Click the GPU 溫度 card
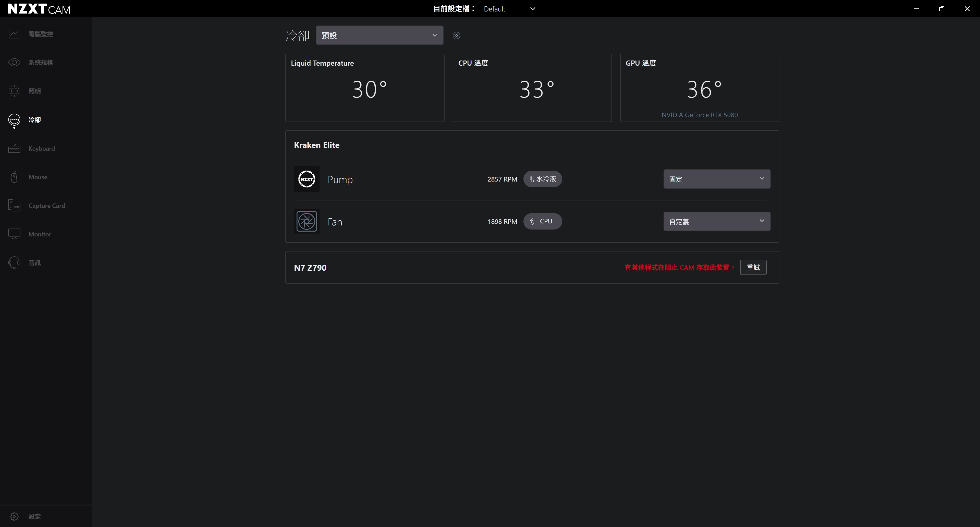Image resolution: width=980 pixels, height=527 pixels. coord(700,88)
